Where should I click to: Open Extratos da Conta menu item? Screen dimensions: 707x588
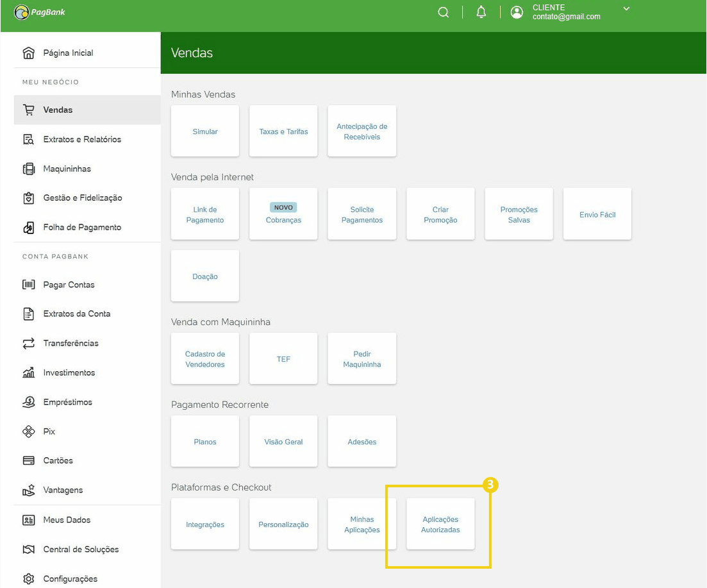tap(87, 314)
